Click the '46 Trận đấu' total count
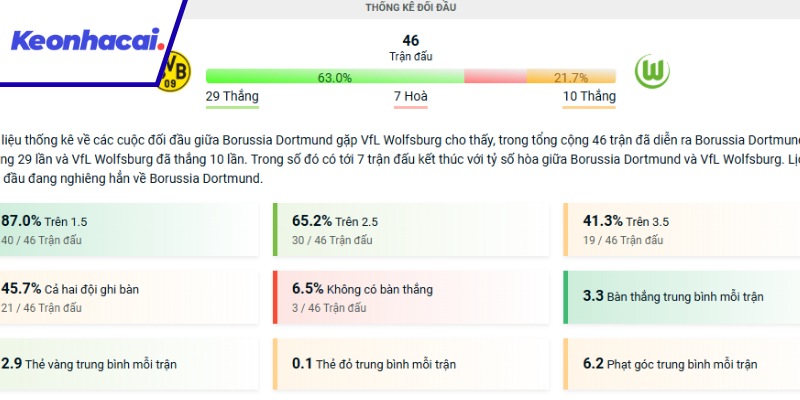The width and height of the screenshot is (800, 400). [411, 48]
